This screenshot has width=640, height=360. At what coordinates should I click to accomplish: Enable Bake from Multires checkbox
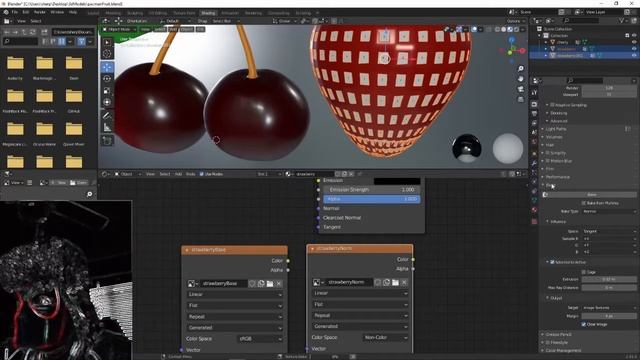(584, 203)
